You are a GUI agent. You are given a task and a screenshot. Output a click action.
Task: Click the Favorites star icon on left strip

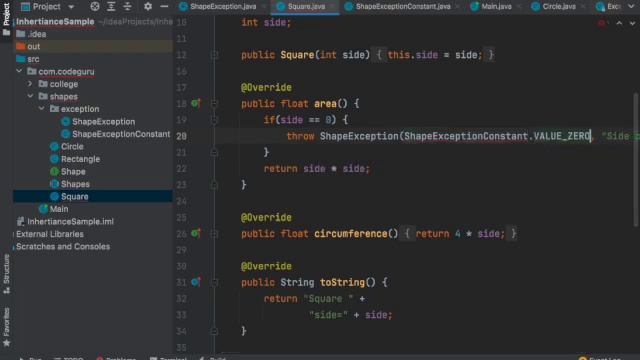[x=7, y=343]
